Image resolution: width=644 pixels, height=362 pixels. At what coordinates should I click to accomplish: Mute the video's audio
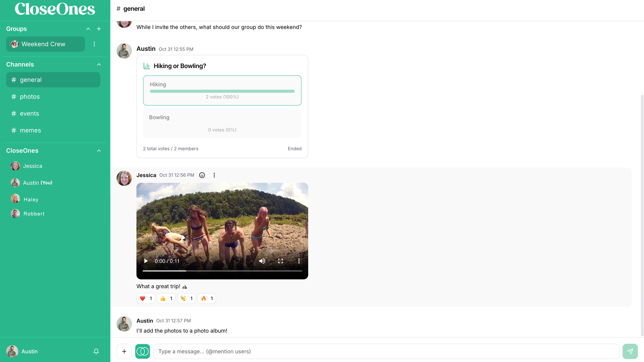(262, 261)
